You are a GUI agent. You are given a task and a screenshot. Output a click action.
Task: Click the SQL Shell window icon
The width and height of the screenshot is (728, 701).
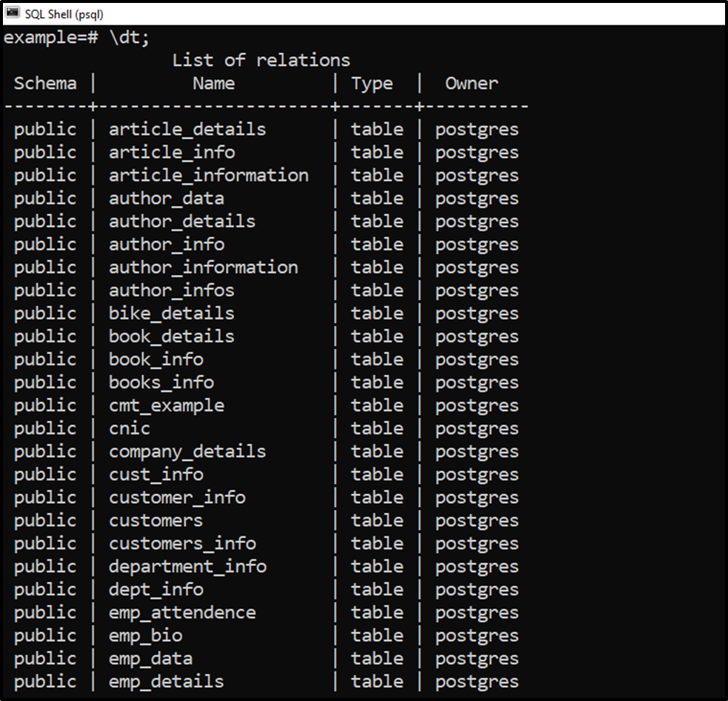[13, 13]
